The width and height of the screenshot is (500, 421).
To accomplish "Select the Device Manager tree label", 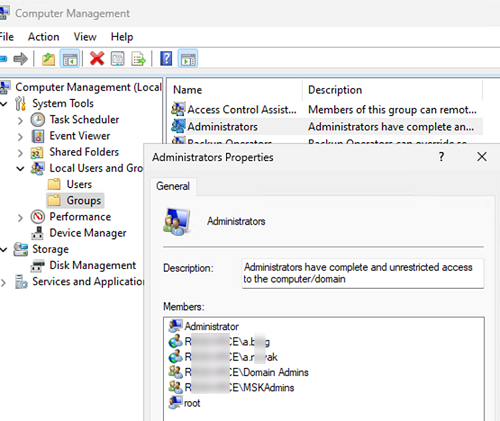I will click(x=88, y=233).
